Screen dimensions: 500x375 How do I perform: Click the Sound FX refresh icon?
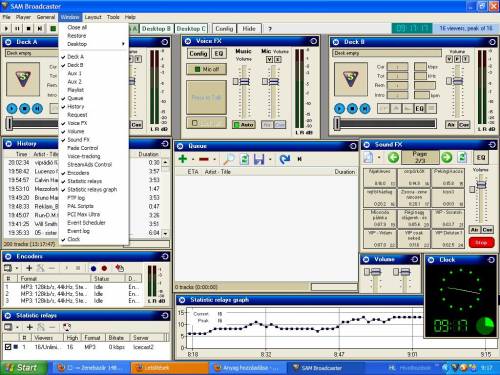tap(462, 157)
